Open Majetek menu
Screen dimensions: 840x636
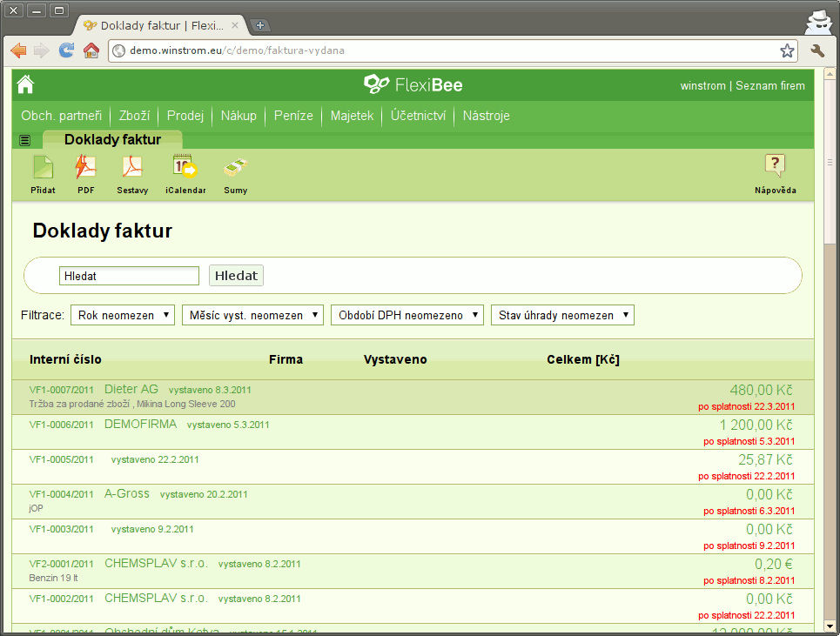[352, 116]
